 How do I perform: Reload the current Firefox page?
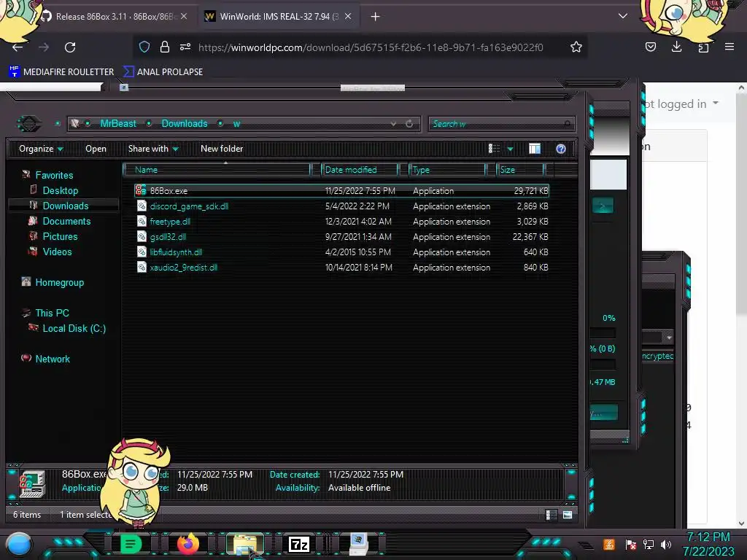70,47
